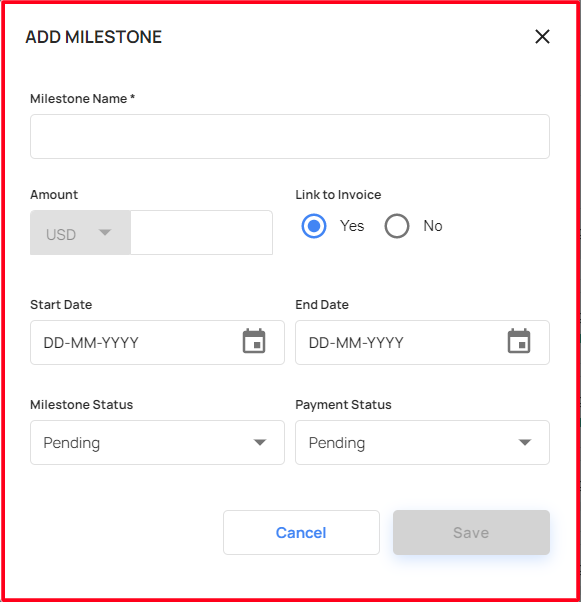The image size is (581, 602).
Task: Close the Add Milestone dialog
Action: [542, 37]
